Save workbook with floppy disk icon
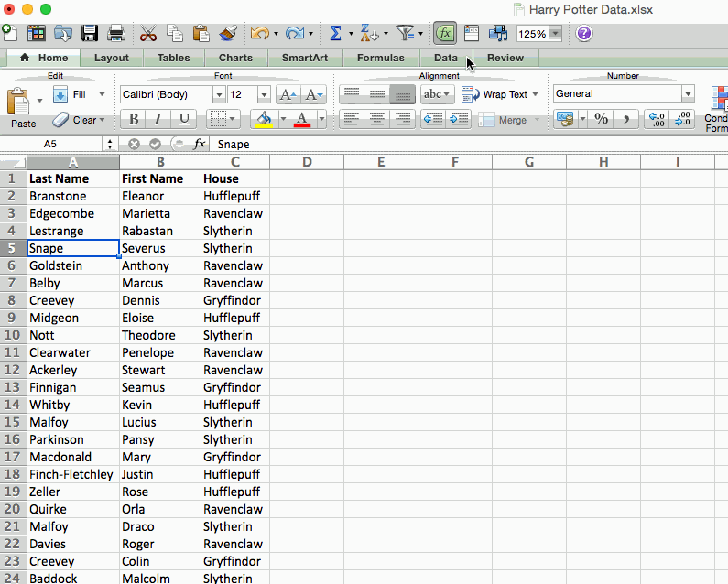728x584 pixels. click(90, 34)
